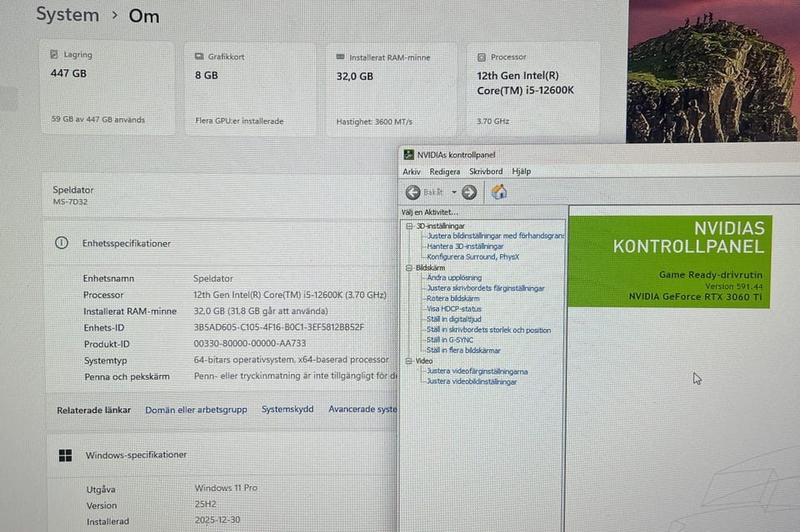Click the Back navigation arrow in NVIDIAs kontrollpanel
The width and height of the screenshot is (800, 532).
[412, 191]
